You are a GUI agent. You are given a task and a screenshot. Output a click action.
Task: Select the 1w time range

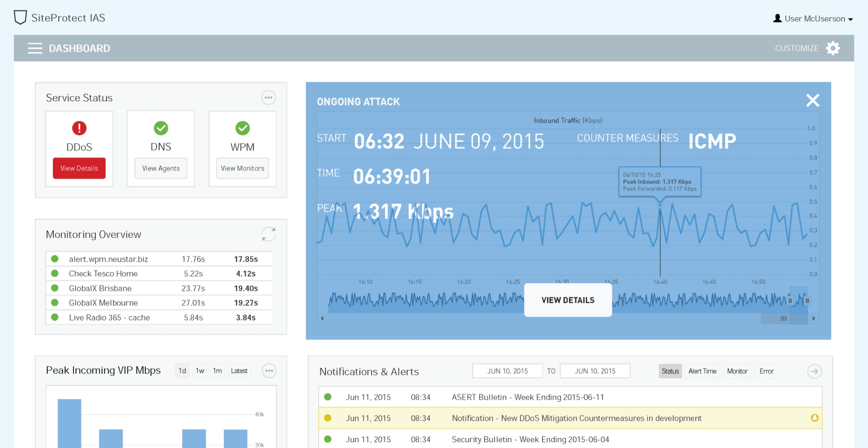[200, 371]
